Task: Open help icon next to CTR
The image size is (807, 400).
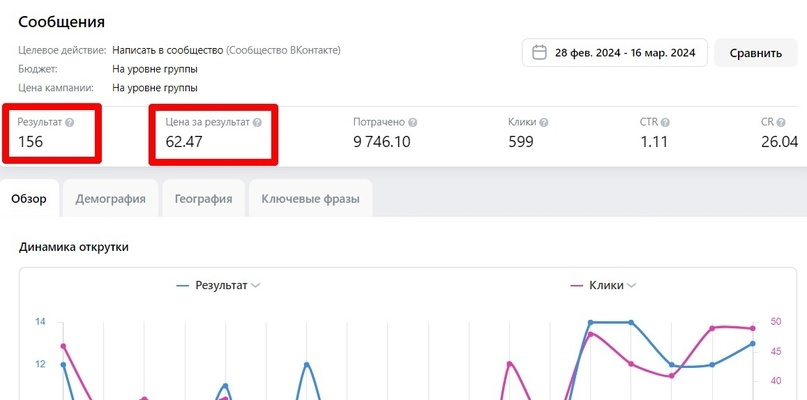Action: [665, 123]
